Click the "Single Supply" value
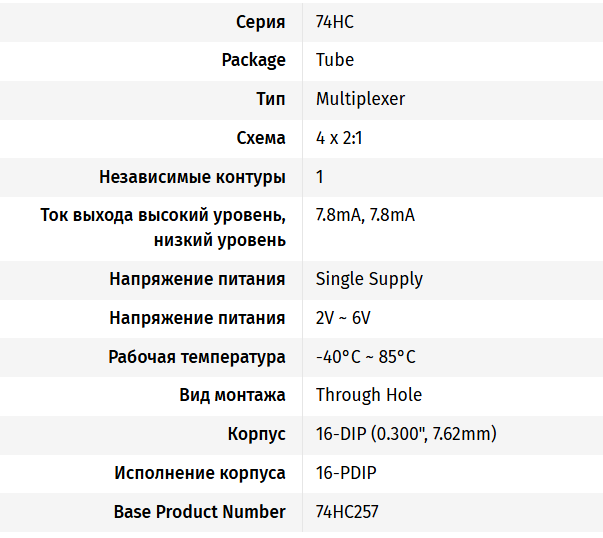Image resolution: width=603 pixels, height=538 pixels. (369, 279)
